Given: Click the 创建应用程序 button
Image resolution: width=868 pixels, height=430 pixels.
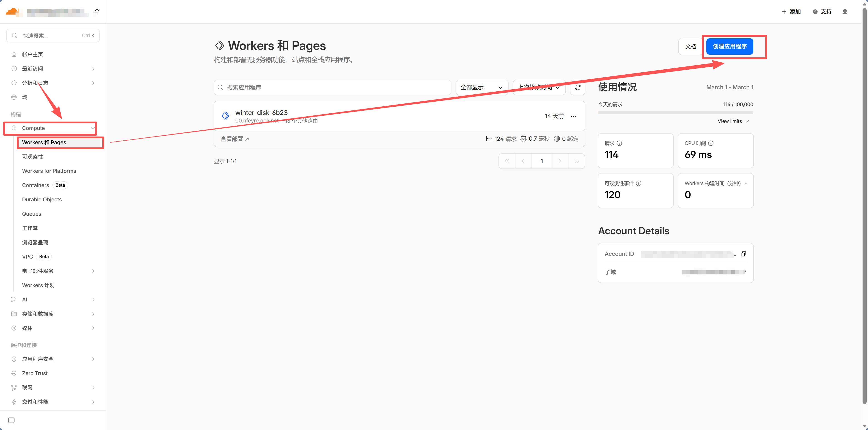Looking at the screenshot, I should [x=730, y=46].
